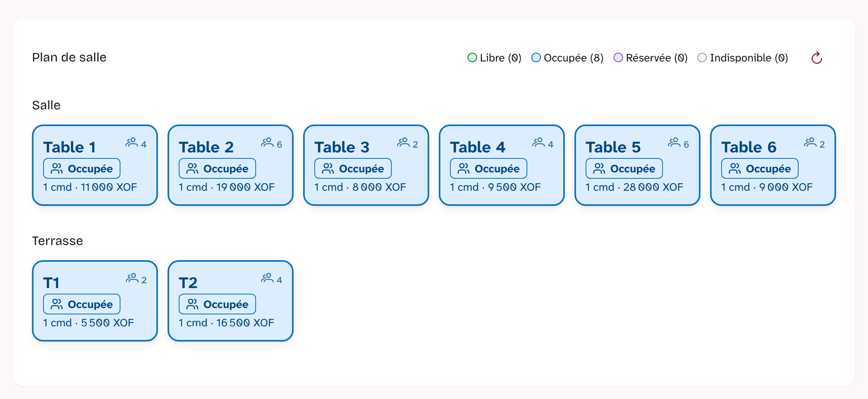
Task: Open the Table 3 card title
Action: tap(342, 147)
